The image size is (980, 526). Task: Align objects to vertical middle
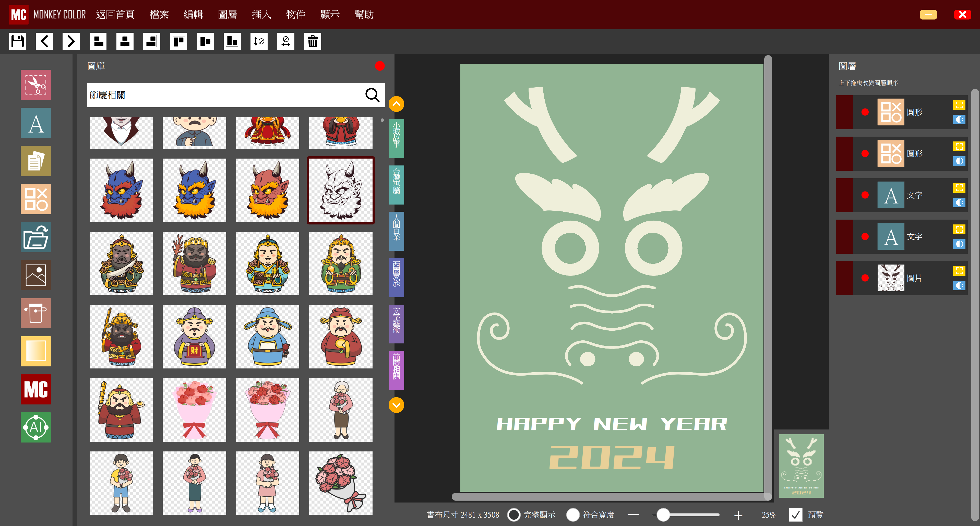point(206,41)
